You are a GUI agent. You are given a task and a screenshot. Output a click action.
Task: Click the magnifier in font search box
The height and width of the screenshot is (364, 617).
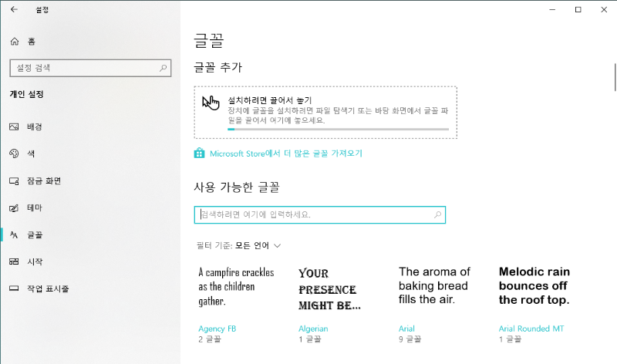pyautogui.click(x=438, y=214)
